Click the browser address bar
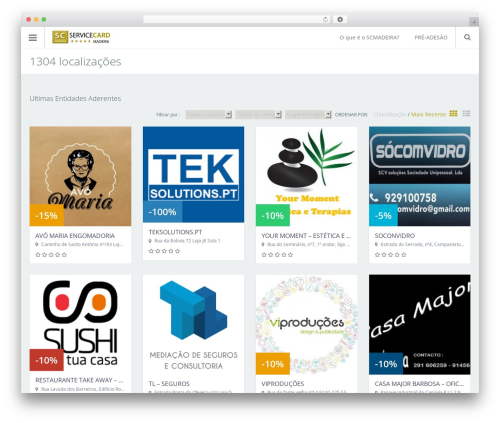This screenshot has height=423, width=500. (236, 20)
